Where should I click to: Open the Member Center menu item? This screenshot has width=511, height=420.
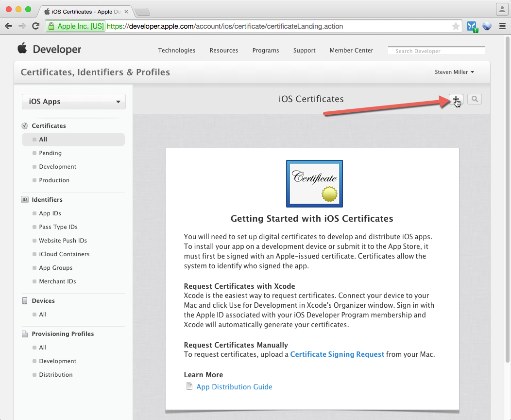[x=351, y=50]
